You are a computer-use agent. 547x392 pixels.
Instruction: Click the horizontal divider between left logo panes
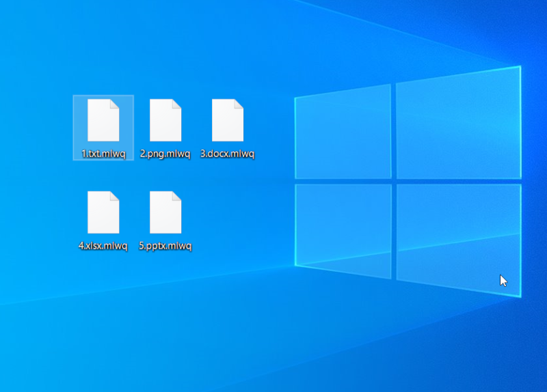click(x=343, y=181)
